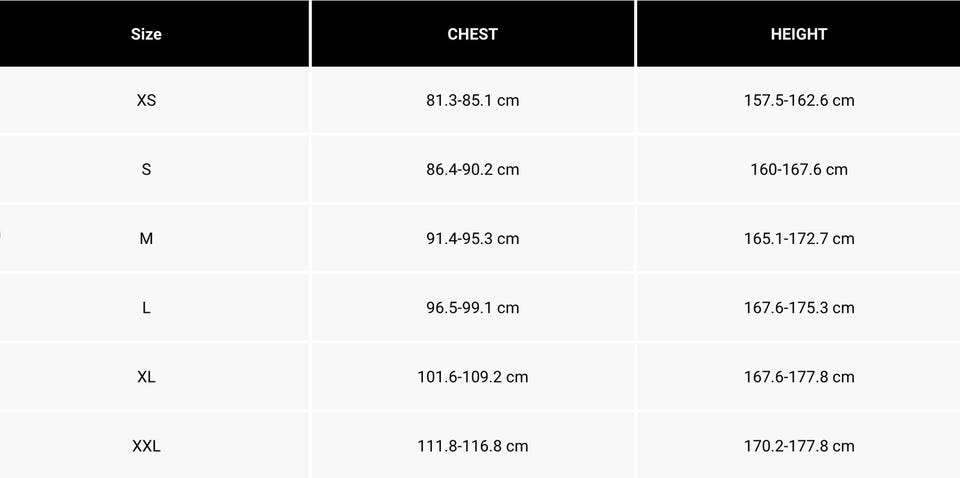Click height value 160-167.6 cm
The image size is (960, 478).
pyautogui.click(x=799, y=169)
